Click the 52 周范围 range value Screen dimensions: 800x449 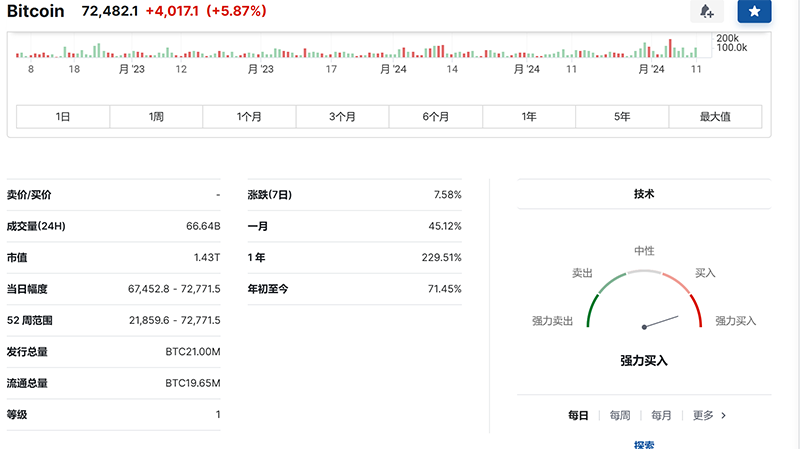point(174,320)
